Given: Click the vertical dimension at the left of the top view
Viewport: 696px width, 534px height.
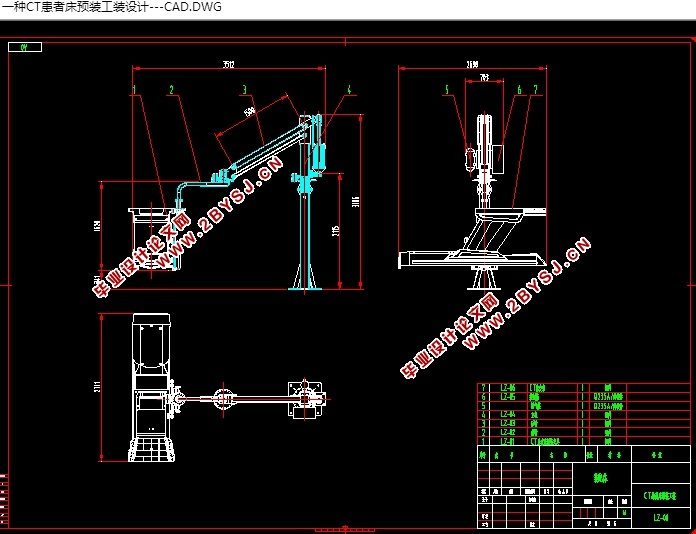Looking at the screenshot, I should point(98,386).
